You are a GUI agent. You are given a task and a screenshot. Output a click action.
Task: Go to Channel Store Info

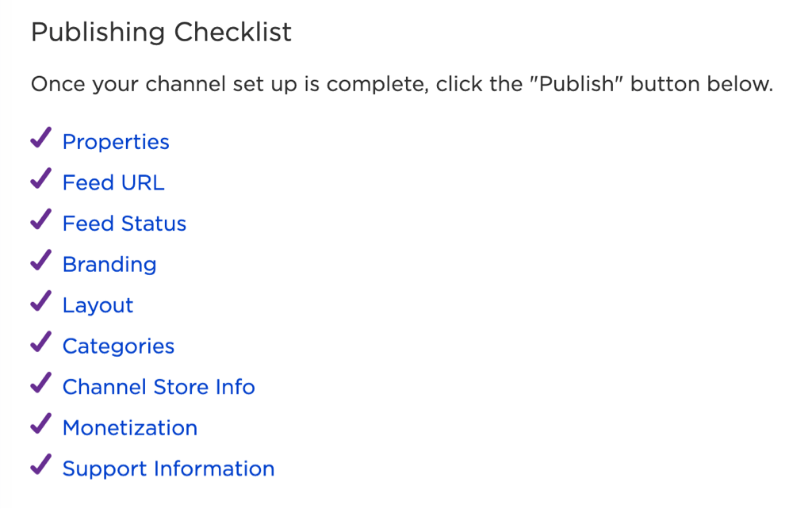[x=159, y=388]
